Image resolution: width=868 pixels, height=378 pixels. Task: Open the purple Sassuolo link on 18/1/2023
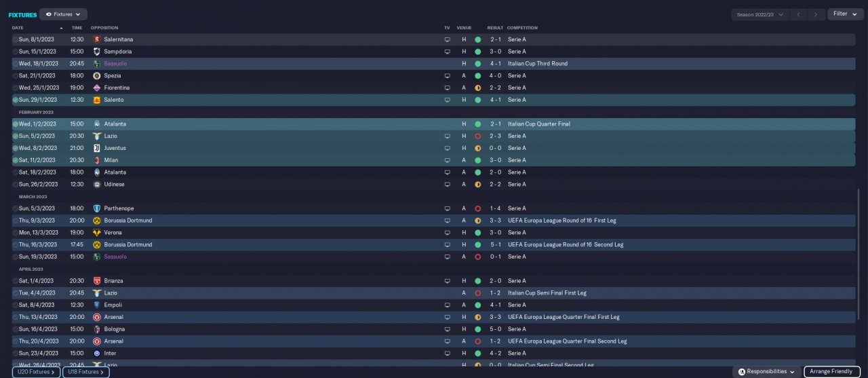[115, 64]
